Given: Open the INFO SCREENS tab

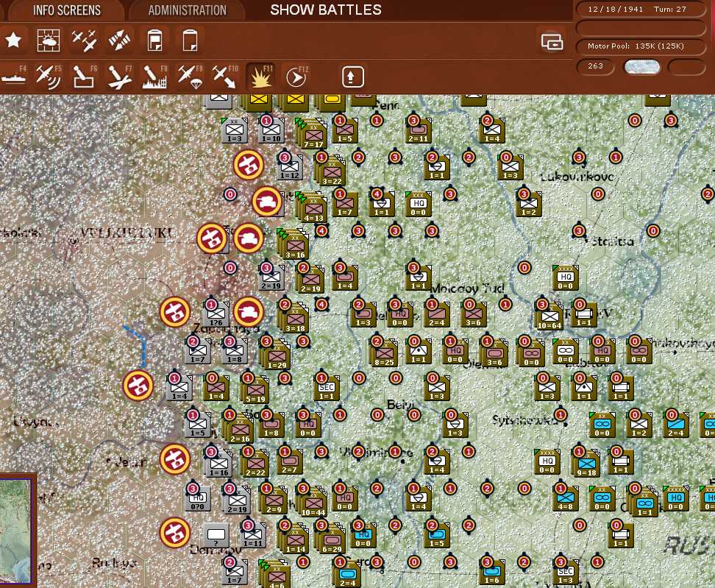Looking at the screenshot, I should (67, 10).
